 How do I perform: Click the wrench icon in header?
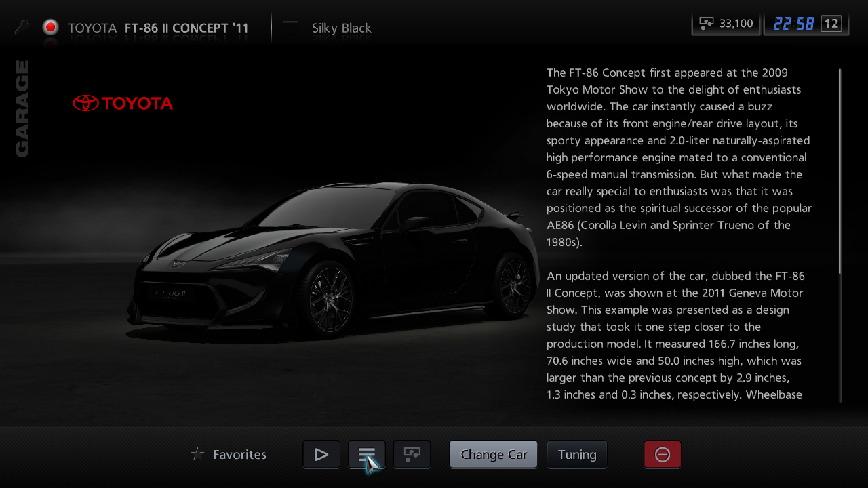(22, 28)
